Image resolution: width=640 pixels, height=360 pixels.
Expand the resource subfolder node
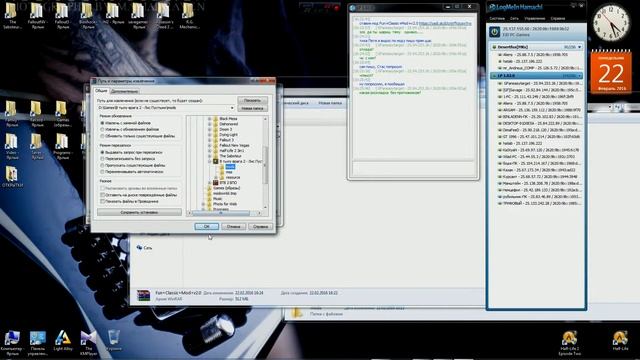click(x=216, y=177)
